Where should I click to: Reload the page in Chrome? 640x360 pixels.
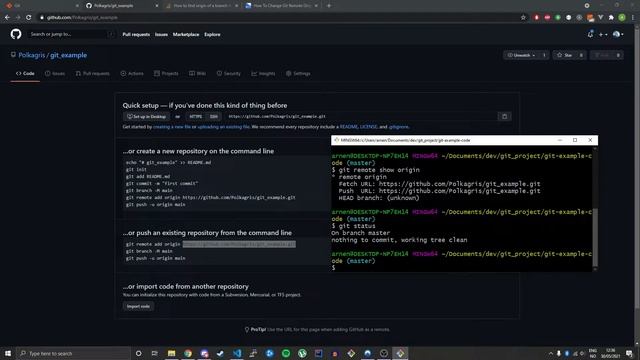click(29, 18)
